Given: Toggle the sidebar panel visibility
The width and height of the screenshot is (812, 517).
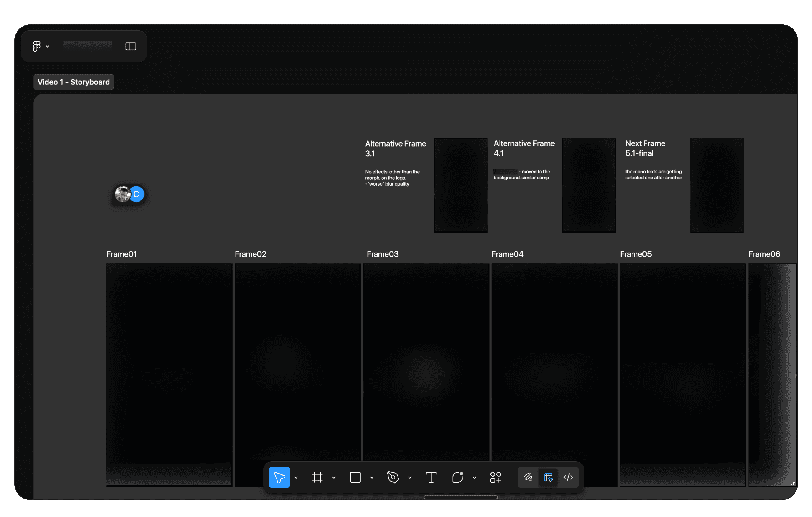Looking at the screenshot, I should click(x=131, y=46).
